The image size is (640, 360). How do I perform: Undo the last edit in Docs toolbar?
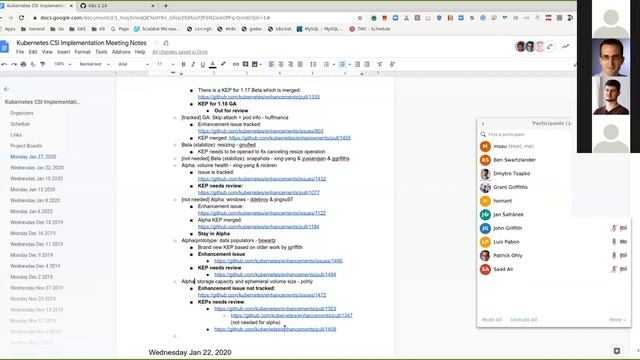click(4, 64)
